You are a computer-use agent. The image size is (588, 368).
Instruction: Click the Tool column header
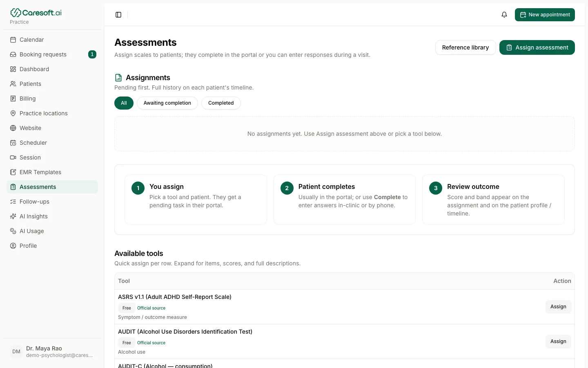pos(124,281)
